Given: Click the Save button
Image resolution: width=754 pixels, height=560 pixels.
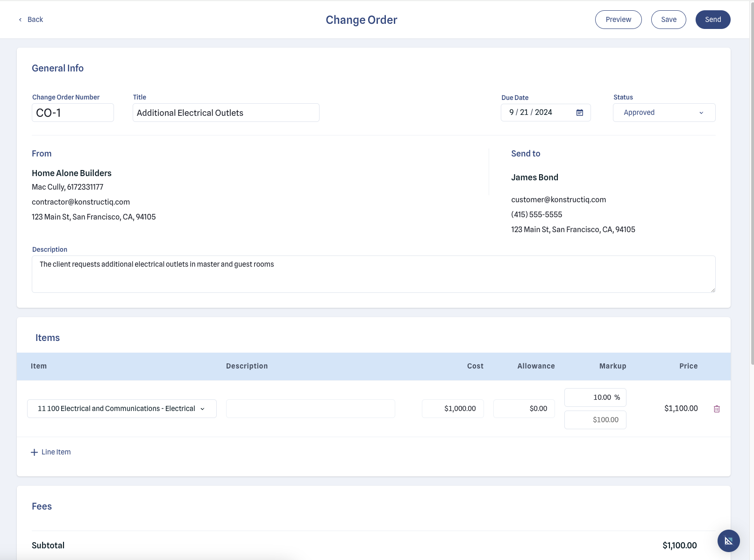Looking at the screenshot, I should point(669,19).
